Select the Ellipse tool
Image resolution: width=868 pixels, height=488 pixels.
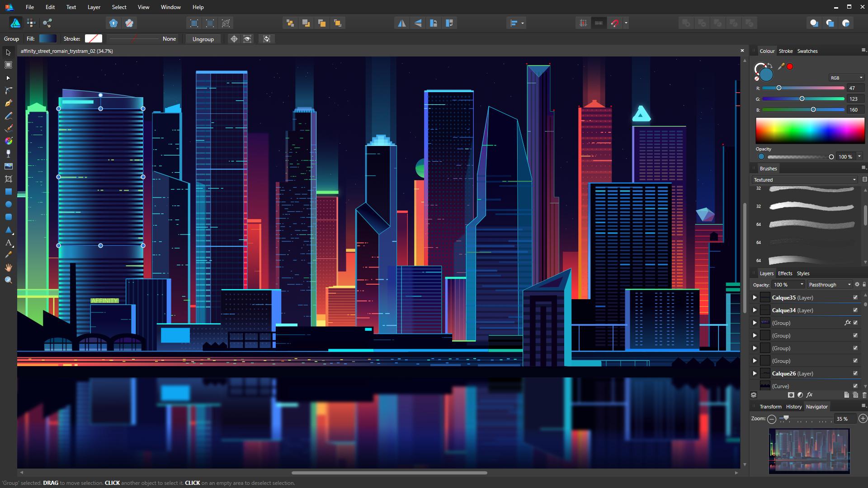point(8,204)
